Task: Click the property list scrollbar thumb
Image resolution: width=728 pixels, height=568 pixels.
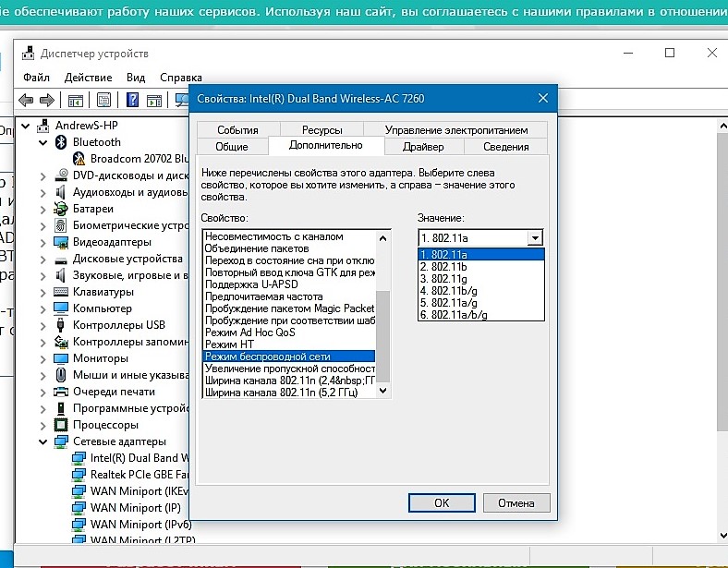Action: click(382, 335)
